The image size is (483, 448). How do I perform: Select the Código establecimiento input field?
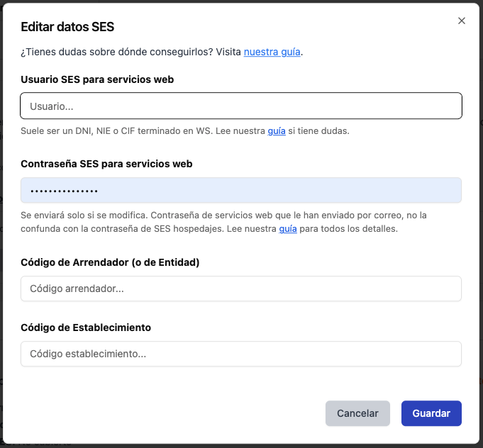click(241, 354)
